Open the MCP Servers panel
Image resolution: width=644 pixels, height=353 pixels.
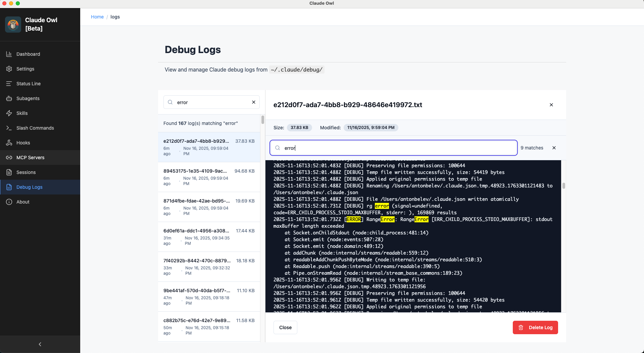(x=31, y=158)
